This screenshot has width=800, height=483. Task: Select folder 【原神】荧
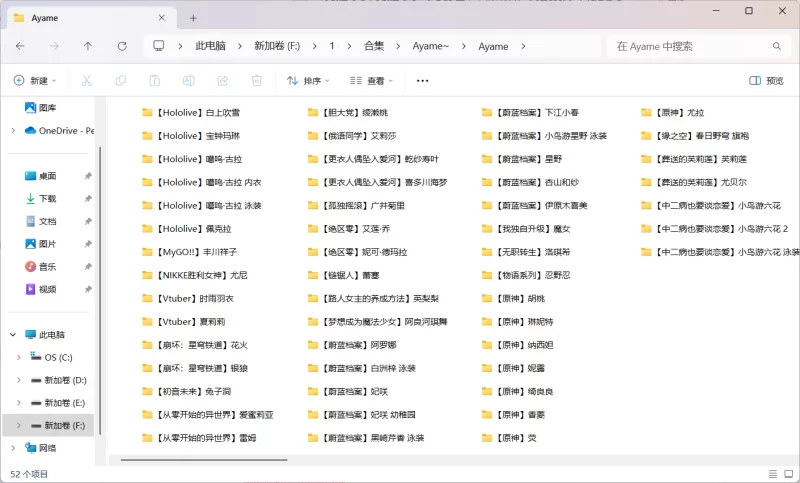(x=509, y=438)
